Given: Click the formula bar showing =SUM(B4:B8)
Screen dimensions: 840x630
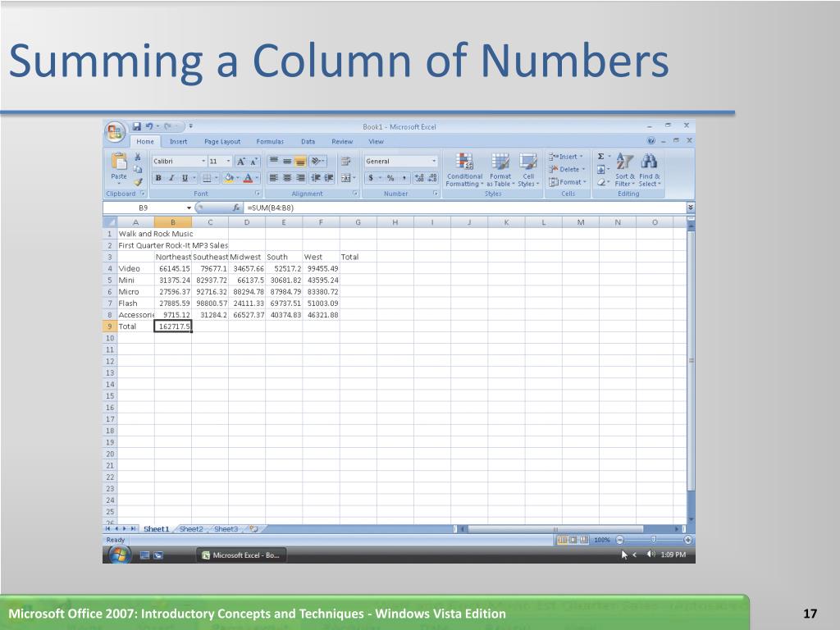Looking at the screenshot, I should 464,208.
